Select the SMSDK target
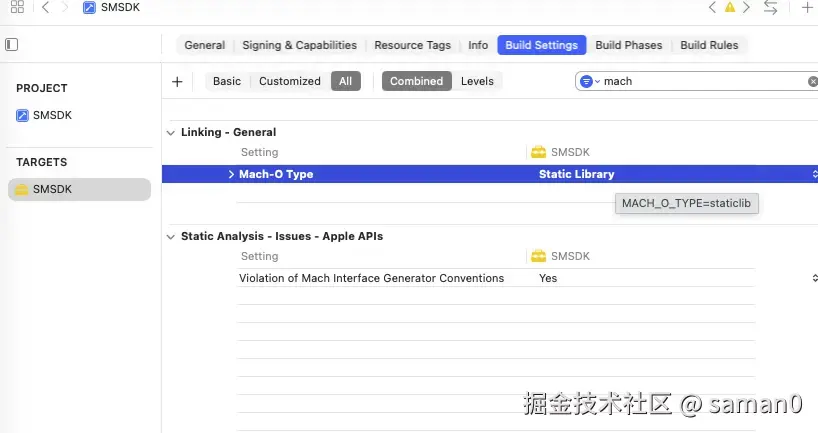Viewport: 818px width, 433px height. tap(79, 189)
